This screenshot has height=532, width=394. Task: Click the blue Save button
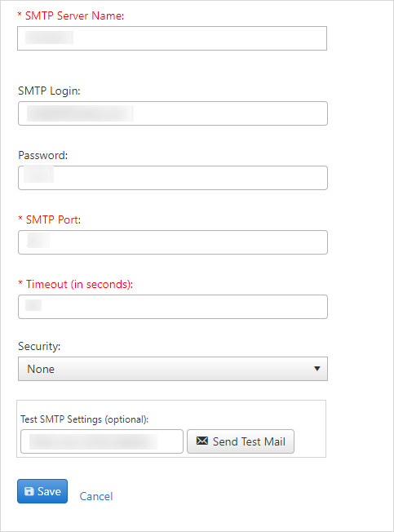42,491
